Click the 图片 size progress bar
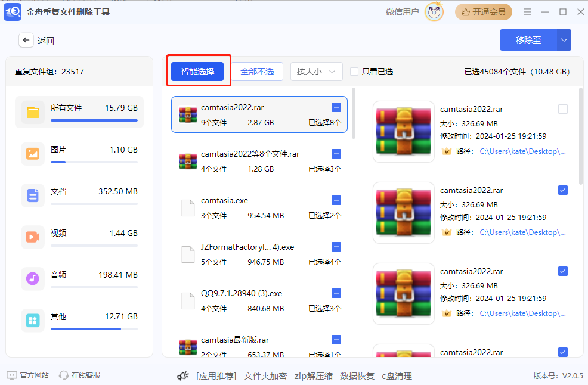Viewport: 588px width, 385px height. click(x=94, y=162)
